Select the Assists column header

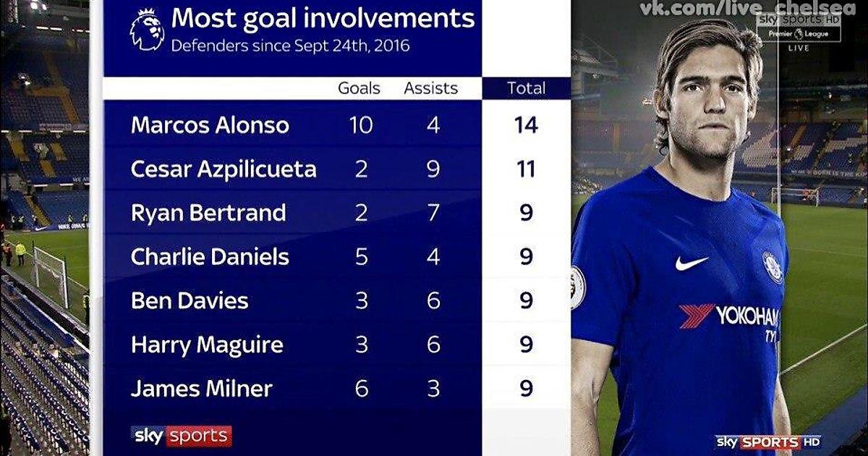431,88
